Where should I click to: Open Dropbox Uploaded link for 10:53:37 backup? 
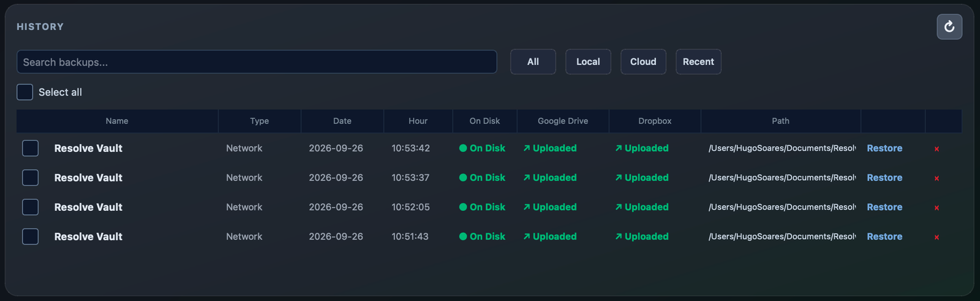(642, 178)
